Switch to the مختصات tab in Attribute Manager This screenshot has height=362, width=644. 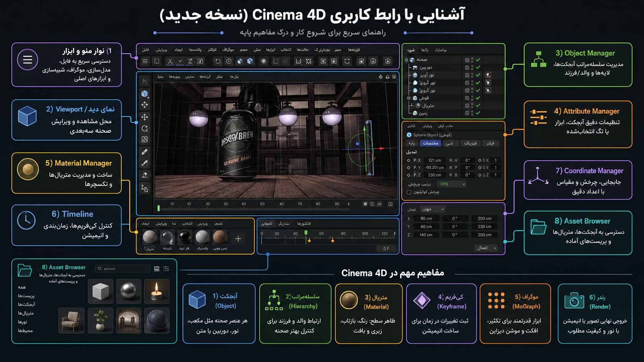431,143
